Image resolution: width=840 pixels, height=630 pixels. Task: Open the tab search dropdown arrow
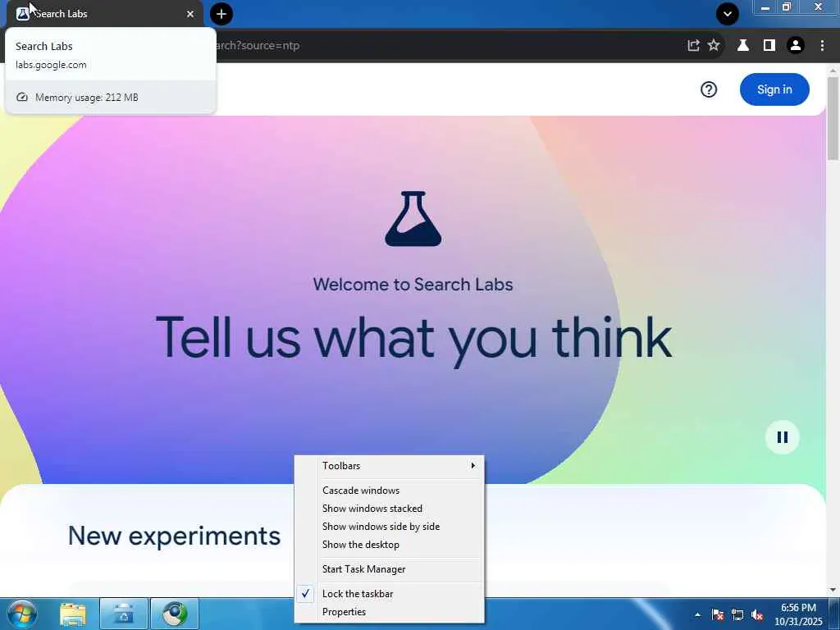[728, 14]
